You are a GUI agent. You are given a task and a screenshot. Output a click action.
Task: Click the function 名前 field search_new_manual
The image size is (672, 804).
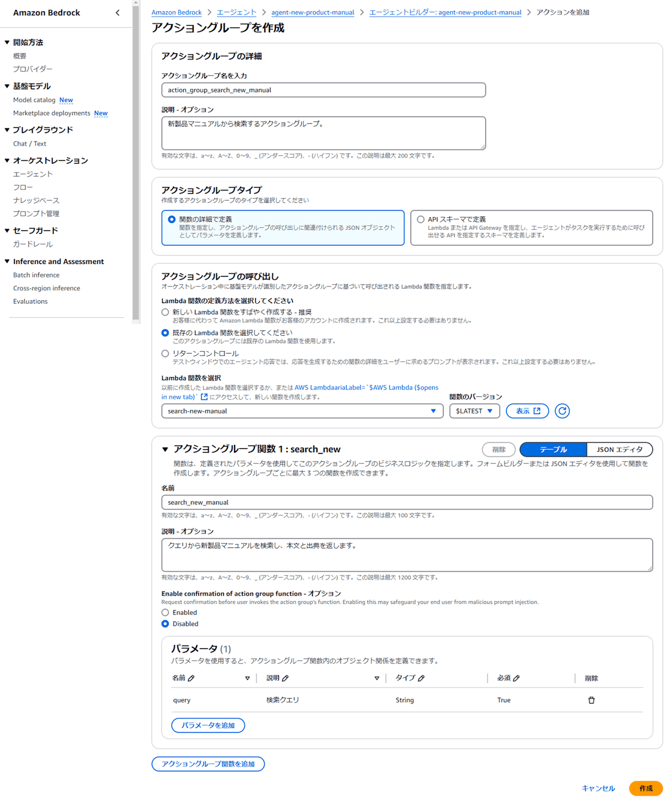point(407,502)
